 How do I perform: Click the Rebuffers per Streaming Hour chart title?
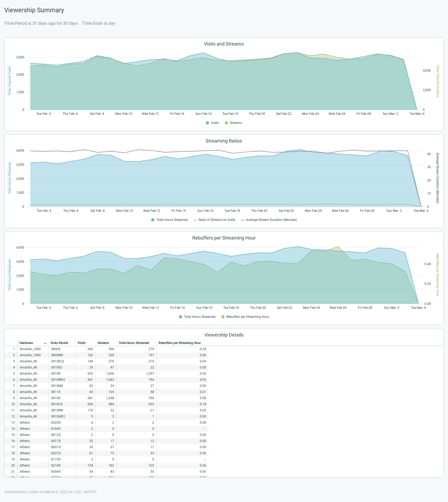point(224,238)
